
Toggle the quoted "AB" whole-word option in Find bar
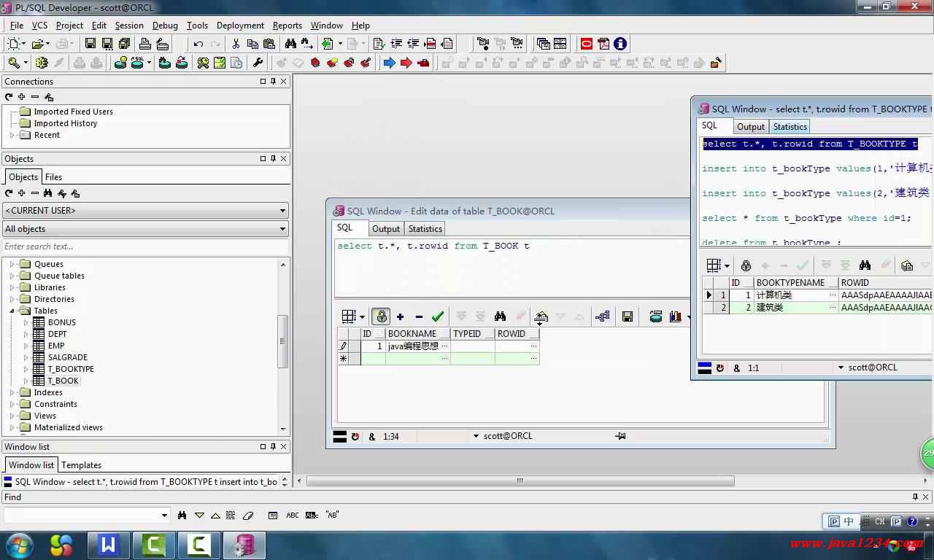coord(332,515)
